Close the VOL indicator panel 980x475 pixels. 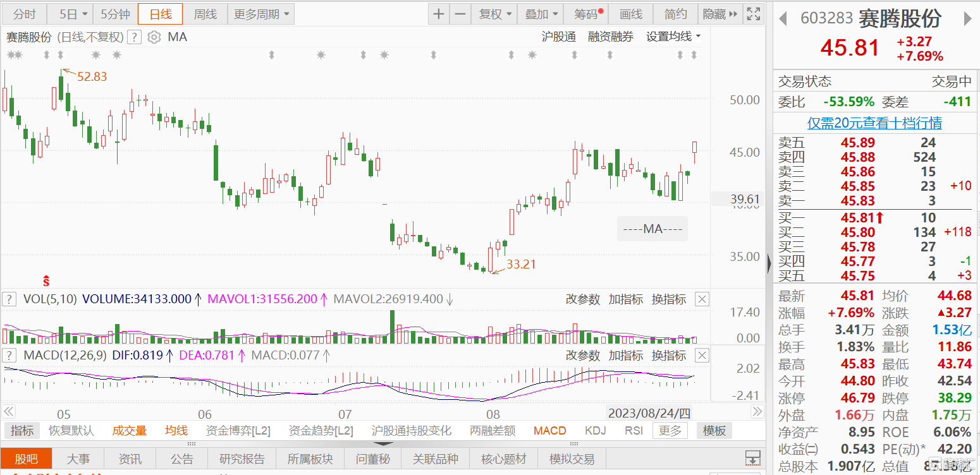tap(702, 299)
